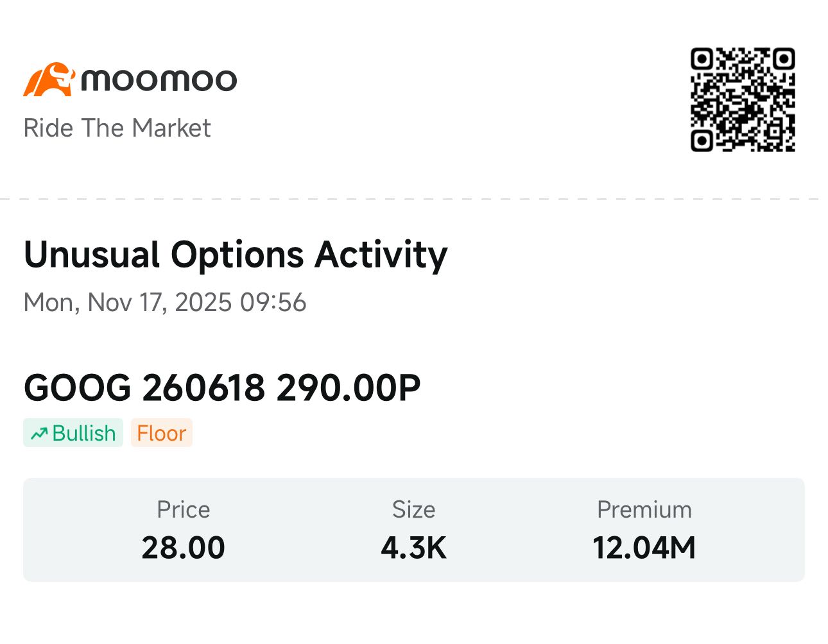The height and width of the screenshot is (644, 828).
Task: Select the orange Floor tag
Action: point(162,433)
